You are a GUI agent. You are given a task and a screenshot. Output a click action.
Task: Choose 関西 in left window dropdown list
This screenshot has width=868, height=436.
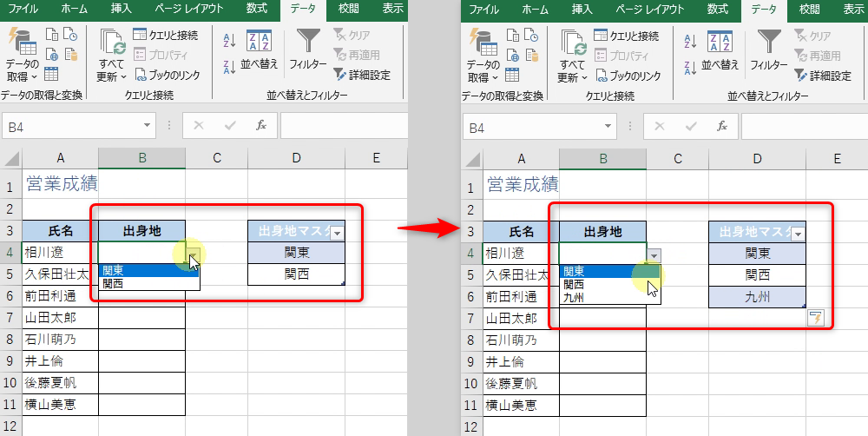click(113, 283)
